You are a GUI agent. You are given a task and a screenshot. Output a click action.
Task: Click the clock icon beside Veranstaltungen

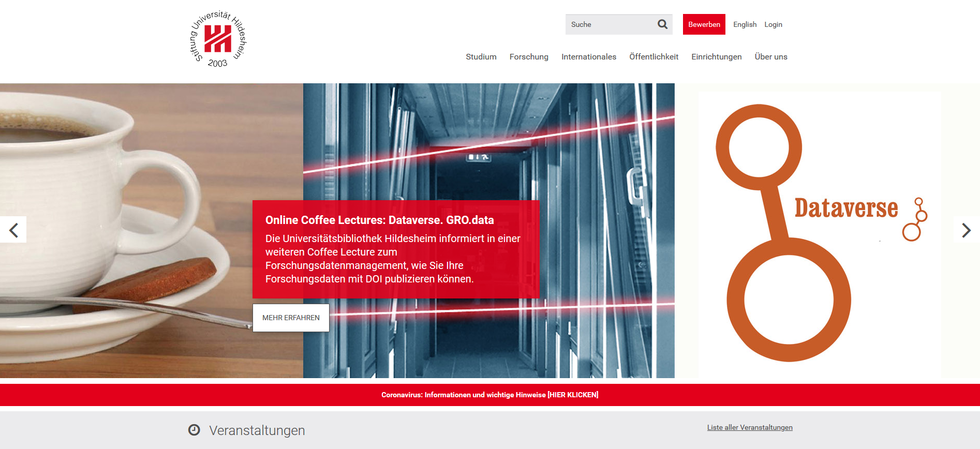[194, 430]
